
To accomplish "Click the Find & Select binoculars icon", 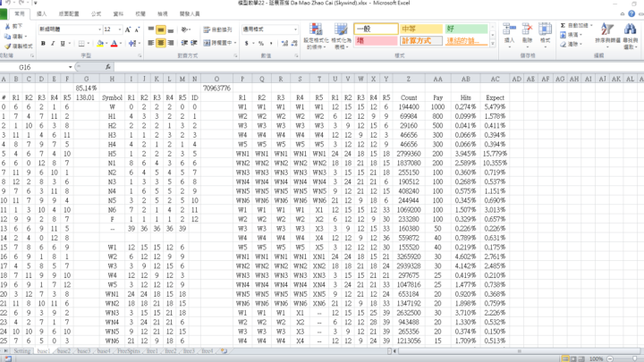I will coord(631,31).
